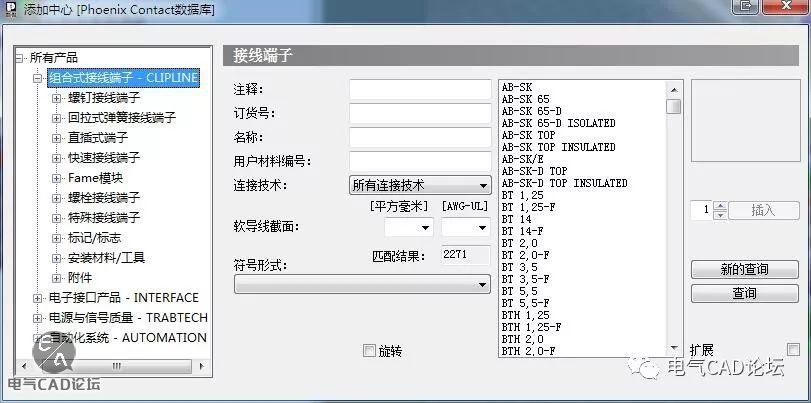Select AB-SK-D TOP INSULATED entry

click(564, 183)
